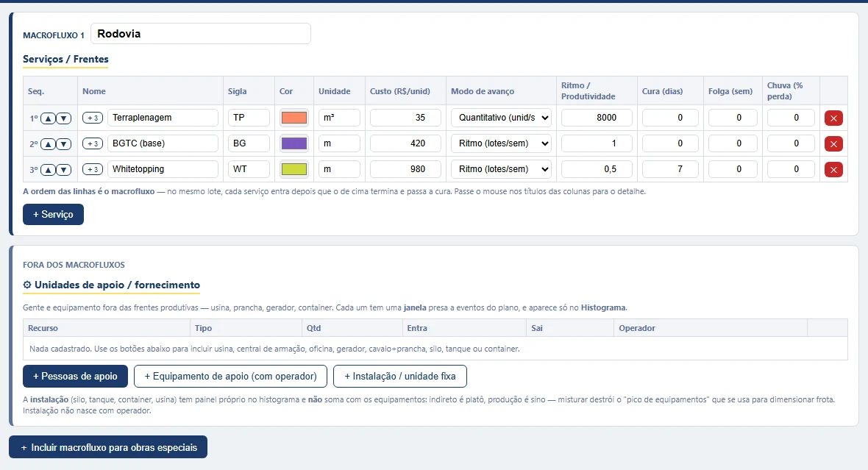
Task: Move BGTC (base) row up
Action: [x=48, y=144]
